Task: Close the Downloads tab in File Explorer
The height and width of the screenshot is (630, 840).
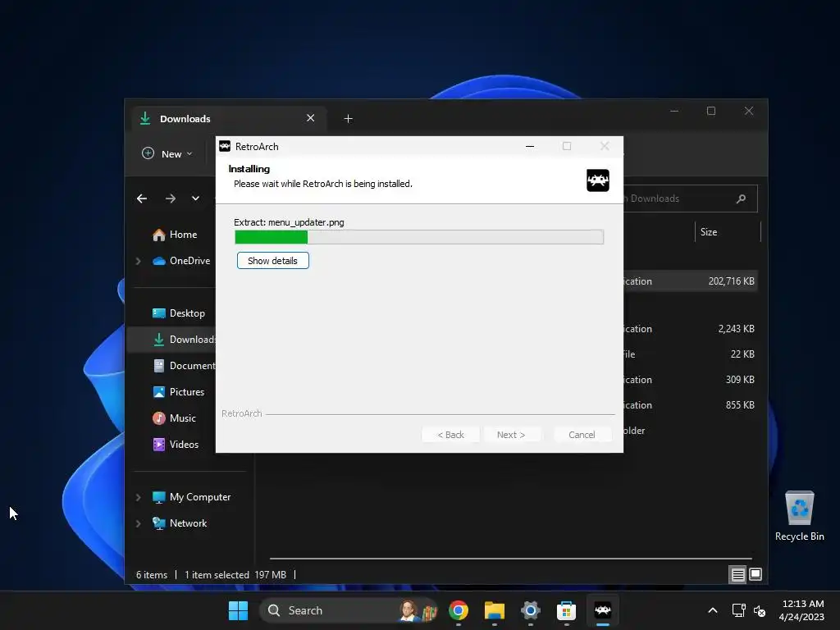Action: (310, 118)
